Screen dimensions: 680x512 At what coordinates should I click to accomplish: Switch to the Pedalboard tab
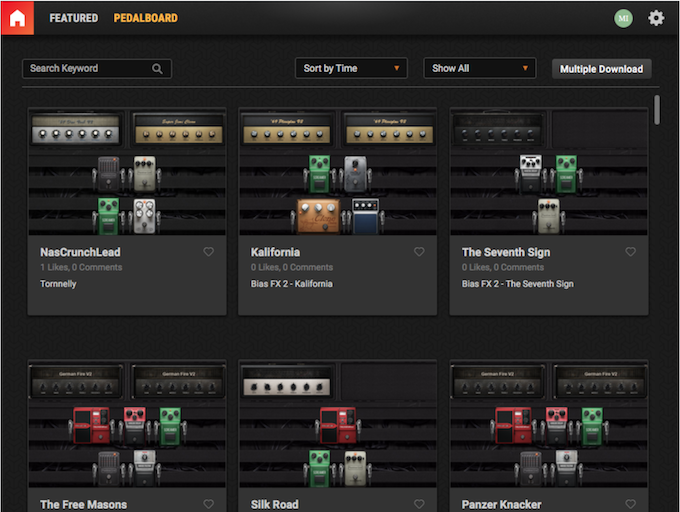click(x=146, y=18)
